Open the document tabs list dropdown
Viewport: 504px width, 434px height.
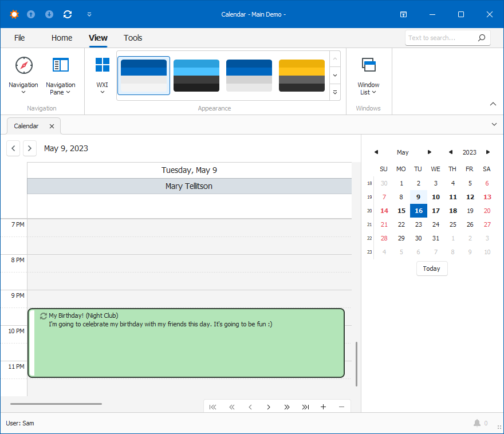(494, 124)
